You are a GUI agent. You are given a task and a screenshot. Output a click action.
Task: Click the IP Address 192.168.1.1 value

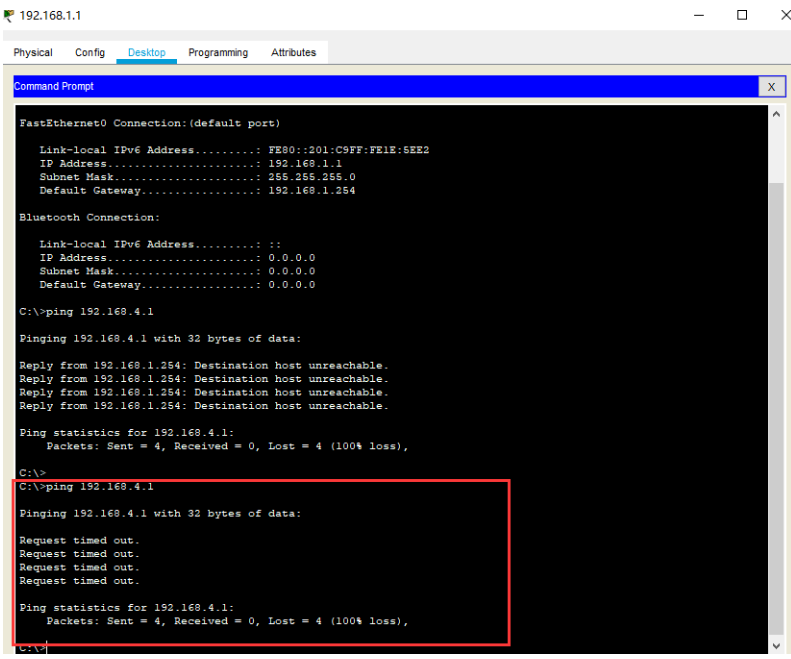tap(305, 163)
